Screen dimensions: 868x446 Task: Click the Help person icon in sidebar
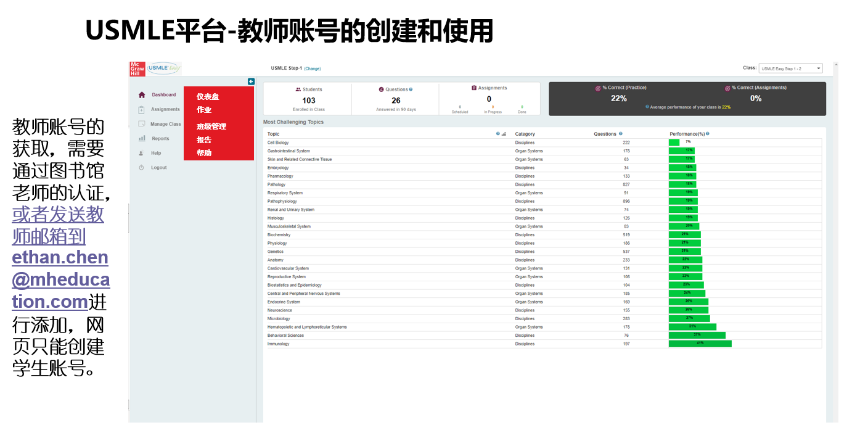click(141, 153)
